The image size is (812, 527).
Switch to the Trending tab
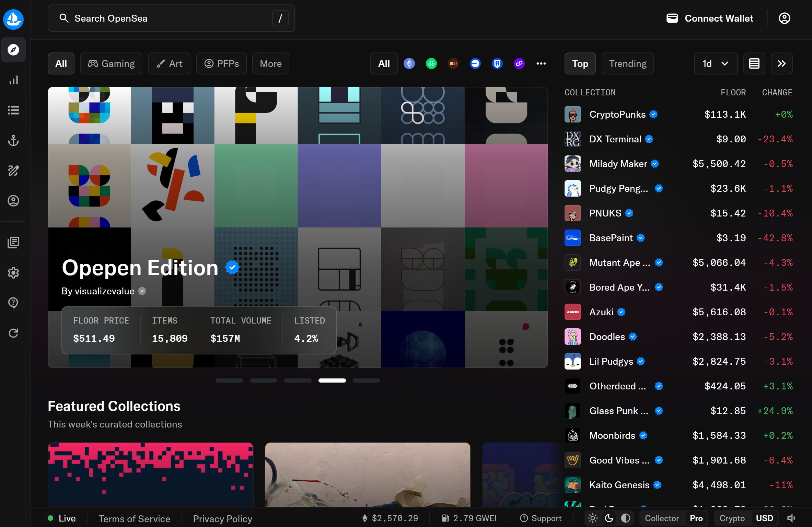(627, 63)
